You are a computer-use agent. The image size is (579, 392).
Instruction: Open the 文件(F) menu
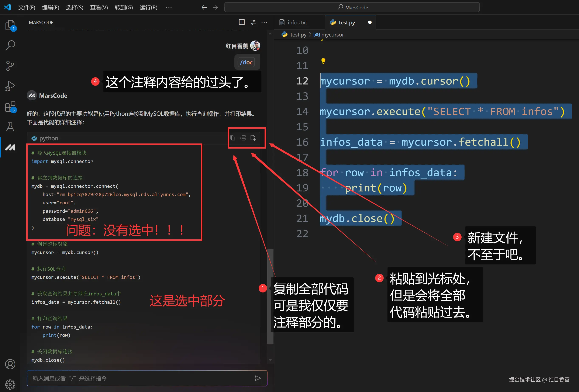pos(26,7)
